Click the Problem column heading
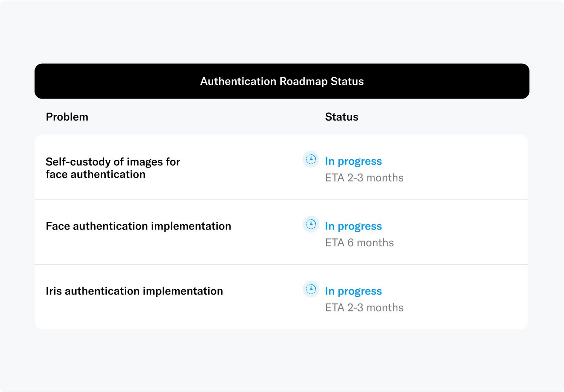564x392 pixels. point(67,117)
